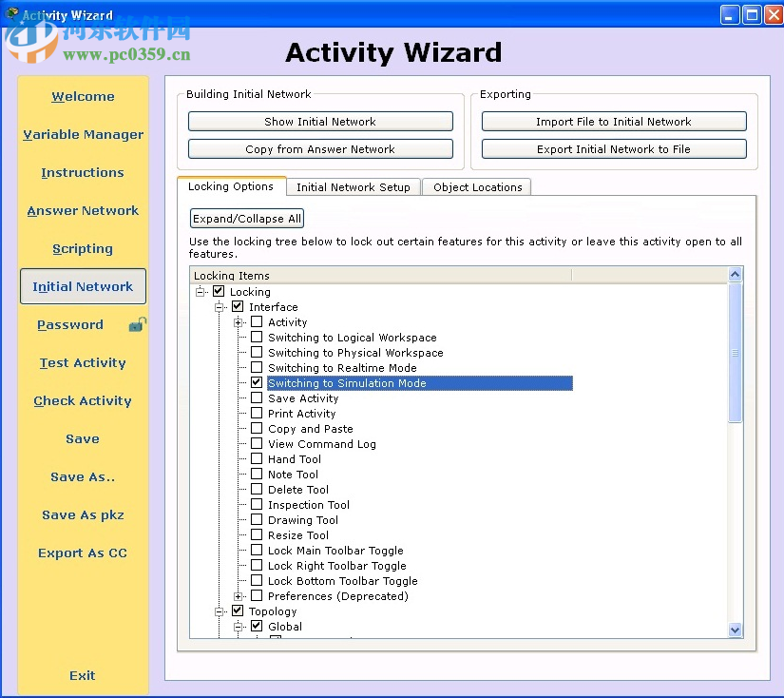Image resolution: width=784 pixels, height=698 pixels.
Task: Expand the Preferences (Deprecated) node
Action: coord(238,596)
